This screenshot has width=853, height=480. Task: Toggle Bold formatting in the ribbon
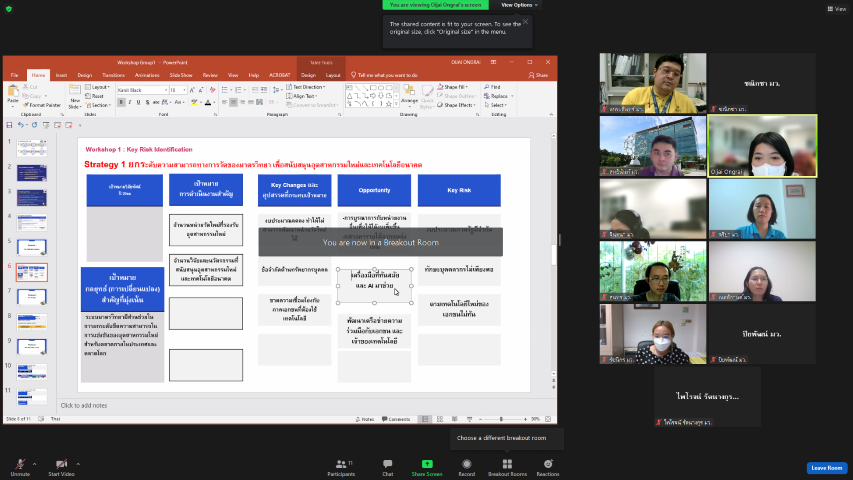(120, 101)
